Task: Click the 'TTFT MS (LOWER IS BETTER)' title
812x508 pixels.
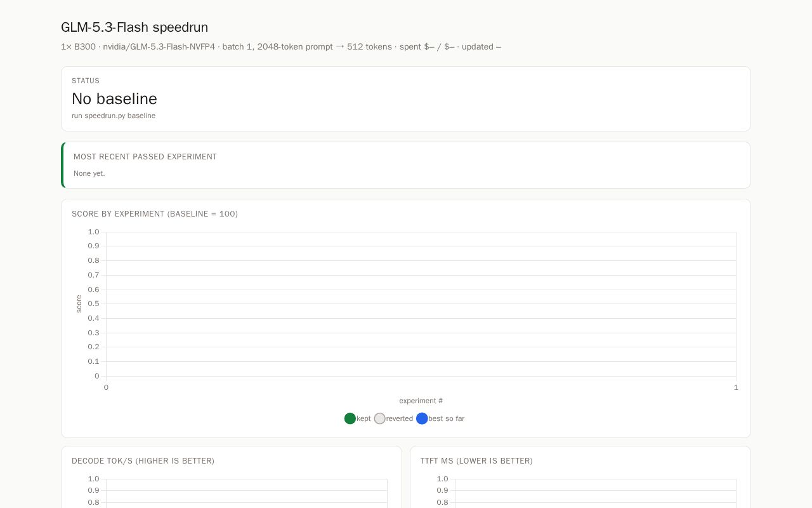Action: click(476, 461)
